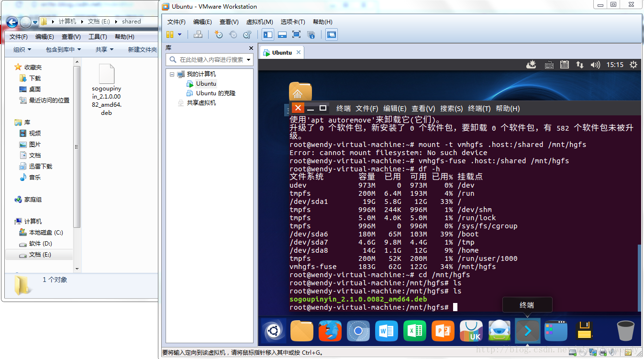Open 组织 dropdown in Explorer window
Screen dimensions: 644x359
click(22, 49)
